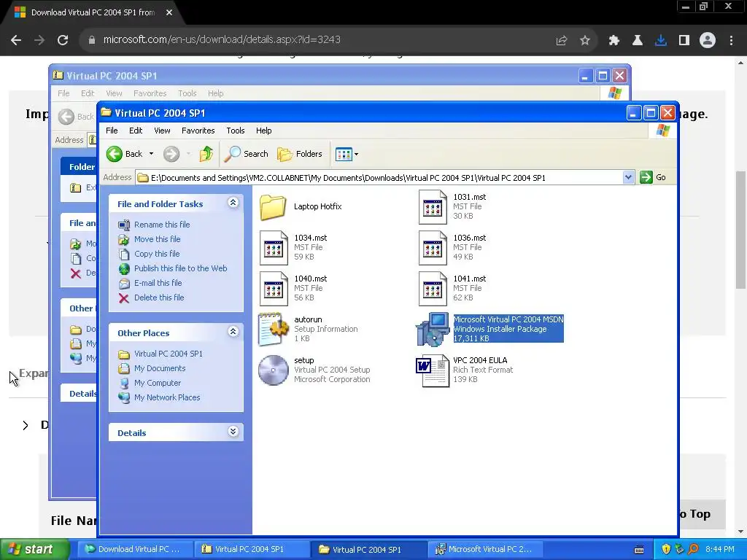This screenshot has width=747, height=560.
Task: Go to Virtual PC 2004 SP1 in Other Places
Action: [169, 354]
